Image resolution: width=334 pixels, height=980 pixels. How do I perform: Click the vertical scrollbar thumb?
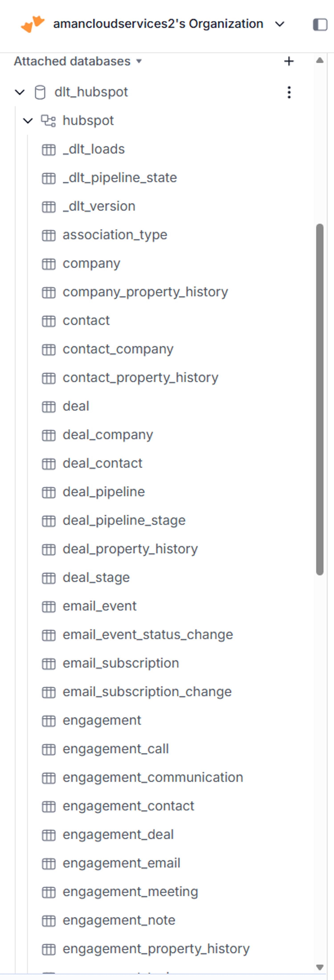pos(320,400)
